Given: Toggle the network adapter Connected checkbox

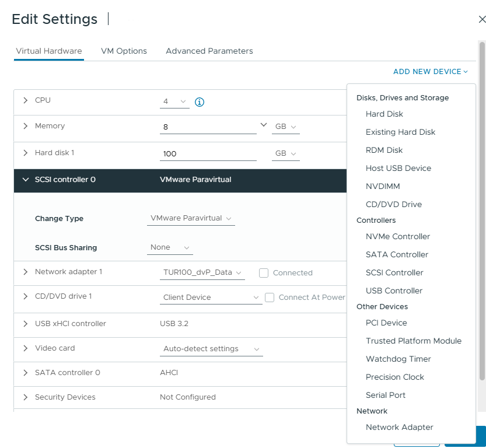Looking at the screenshot, I should point(264,272).
